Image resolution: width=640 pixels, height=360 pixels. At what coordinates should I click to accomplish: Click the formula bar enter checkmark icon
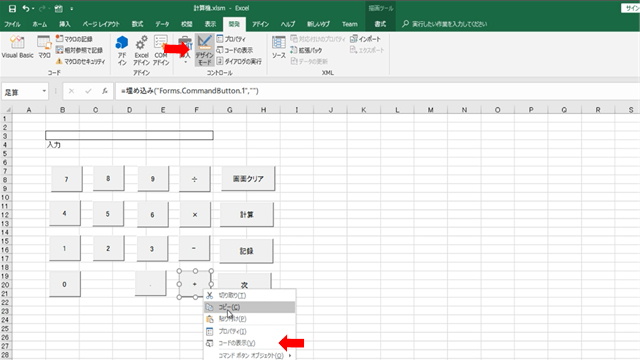click(x=88, y=91)
